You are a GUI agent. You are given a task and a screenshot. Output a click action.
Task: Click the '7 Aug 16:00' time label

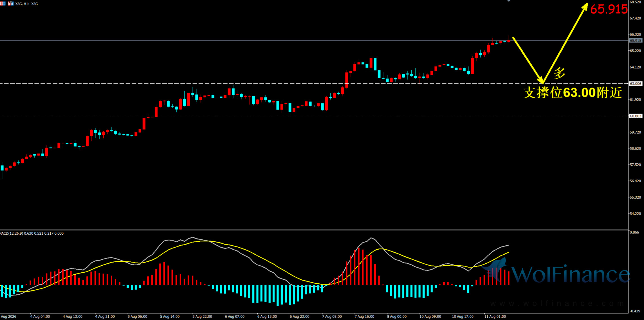click(x=364, y=317)
